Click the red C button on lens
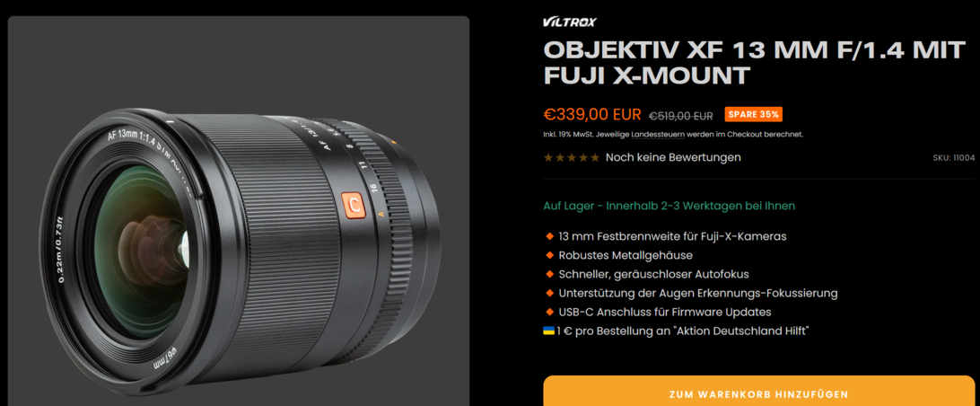980x406 pixels. tap(354, 206)
